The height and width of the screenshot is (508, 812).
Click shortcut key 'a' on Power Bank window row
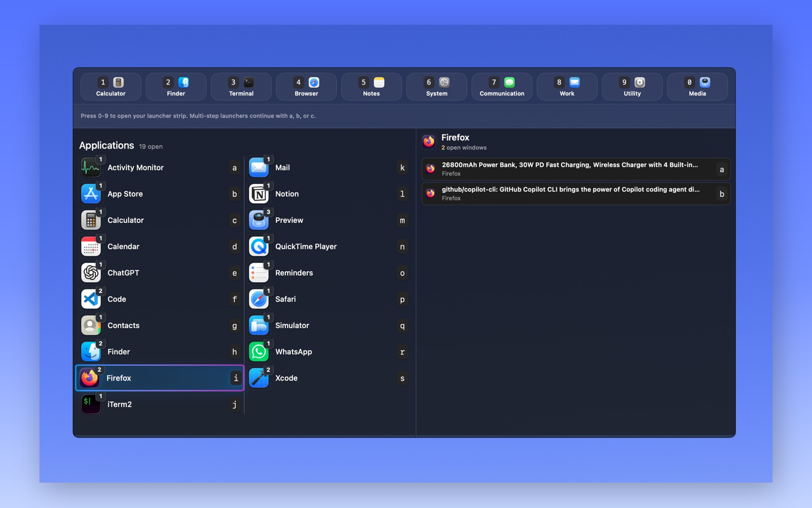722,169
